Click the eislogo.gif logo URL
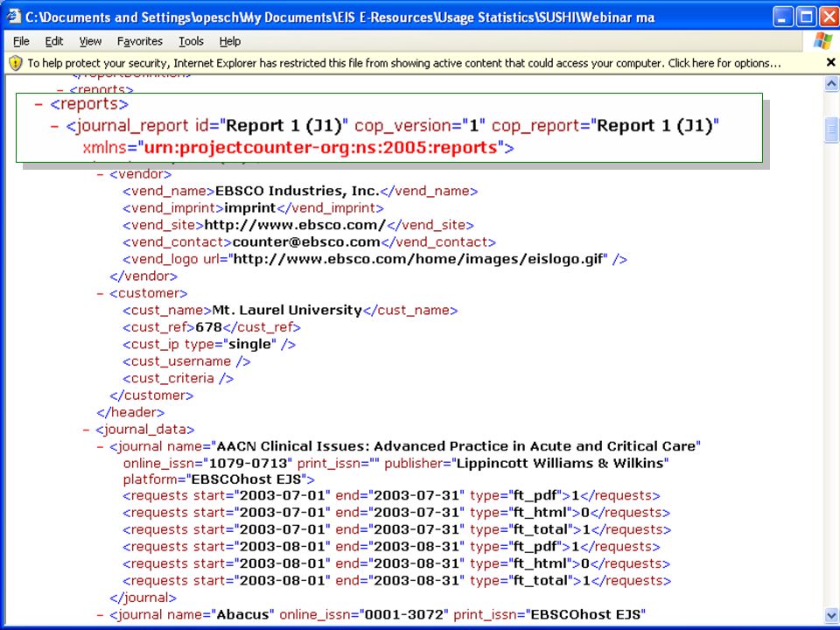This screenshot has height=630, width=840. [x=418, y=259]
